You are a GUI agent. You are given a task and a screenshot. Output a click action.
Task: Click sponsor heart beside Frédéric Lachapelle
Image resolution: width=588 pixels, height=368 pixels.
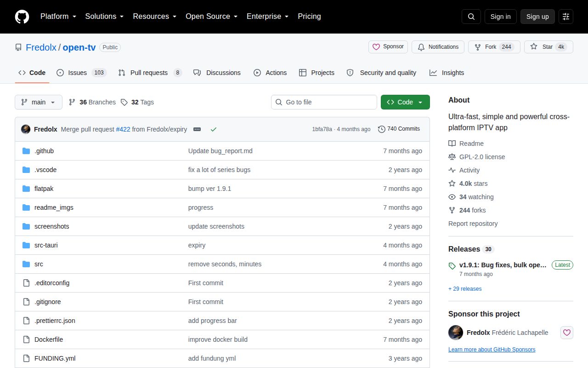(x=567, y=333)
